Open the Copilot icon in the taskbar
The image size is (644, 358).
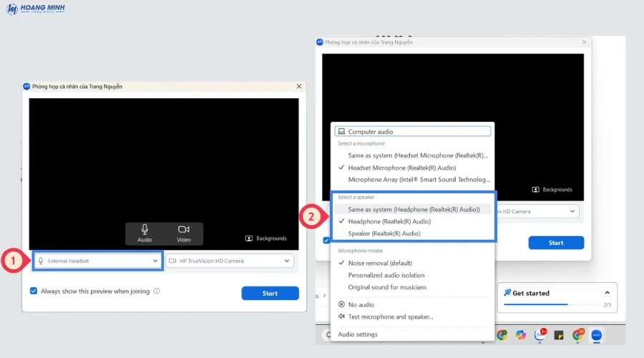[520, 335]
